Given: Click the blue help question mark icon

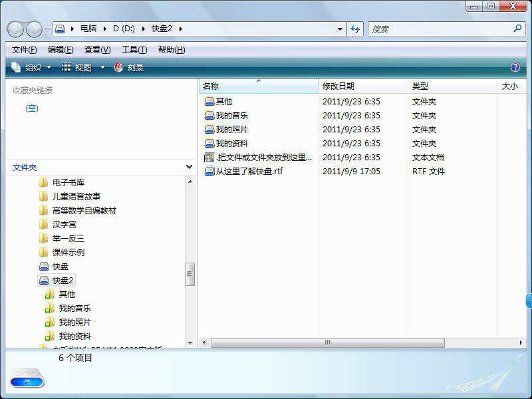Looking at the screenshot, I should point(515,68).
